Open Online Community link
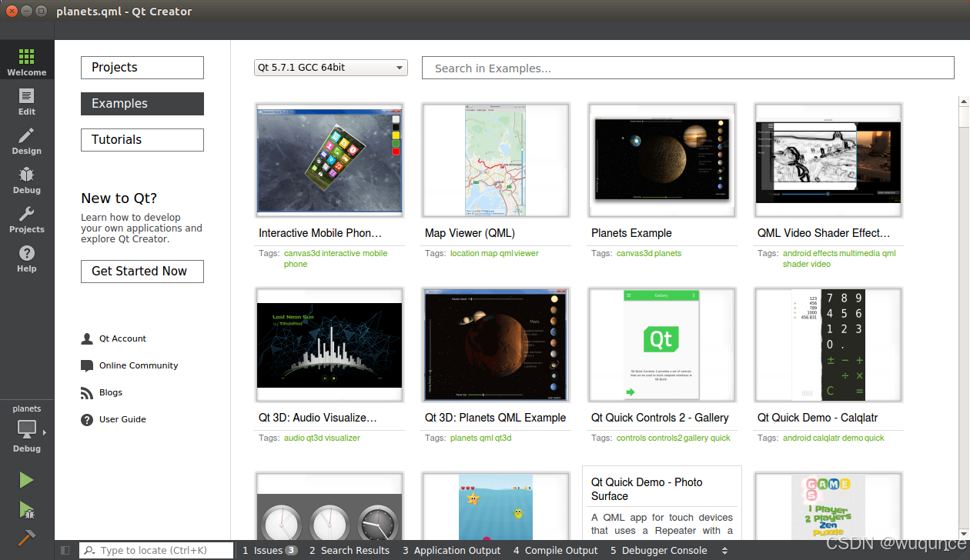 pyautogui.click(x=138, y=365)
